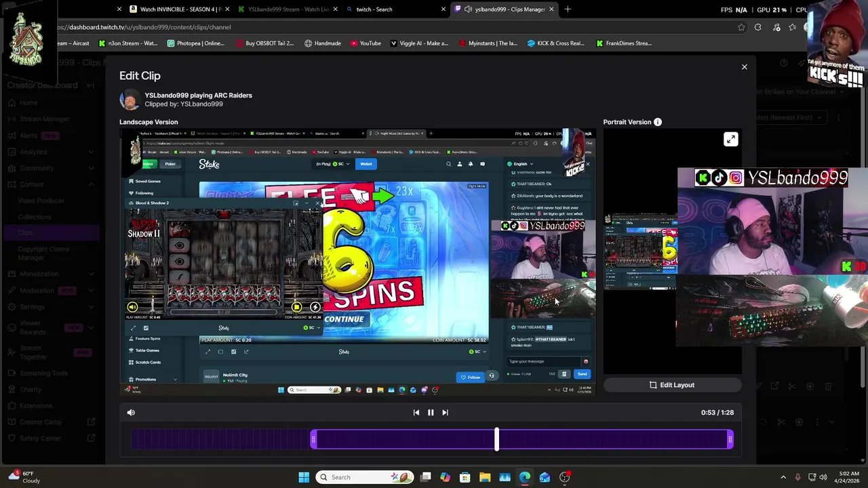Viewport: 868px width, 488px height.
Task: Open KICK & Cross Real bookmark
Action: (x=556, y=43)
